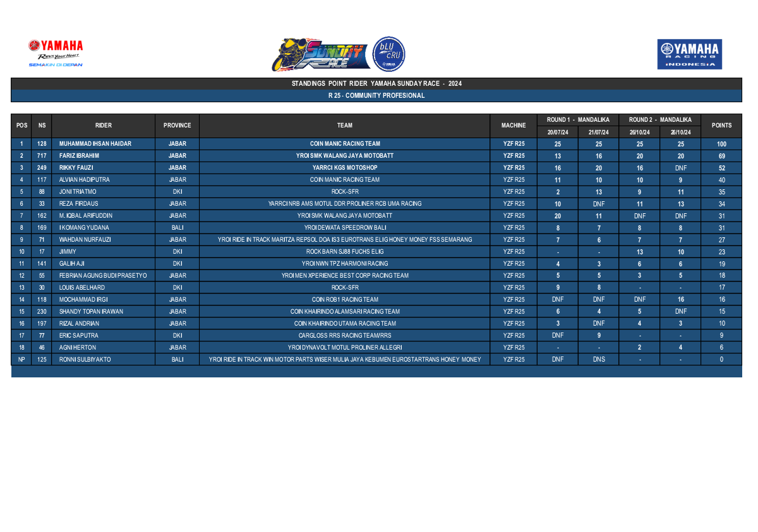
Task: Select rider name WAHDAN NURFAUZI
Action: [x=85, y=240]
